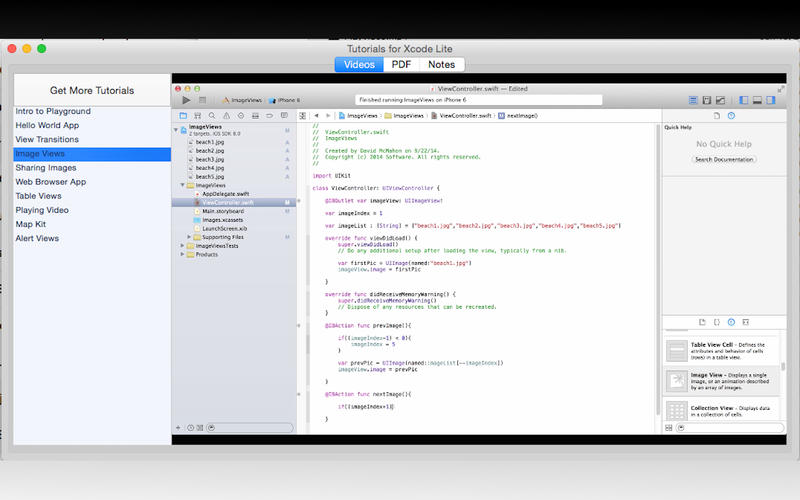Show the File inspector icon
Image resolution: width=800 pixels, height=500 pixels.
pyautogui.click(x=717, y=116)
